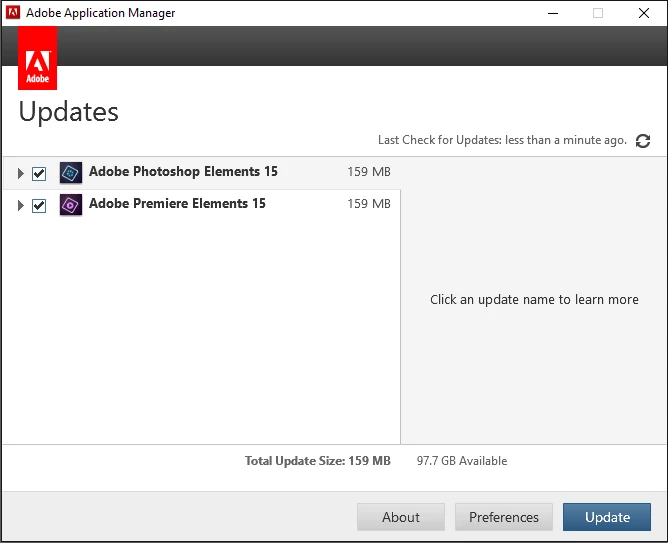
Task: Uncheck the Adobe Photoshop Elements 15 checkbox
Action: coord(39,173)
